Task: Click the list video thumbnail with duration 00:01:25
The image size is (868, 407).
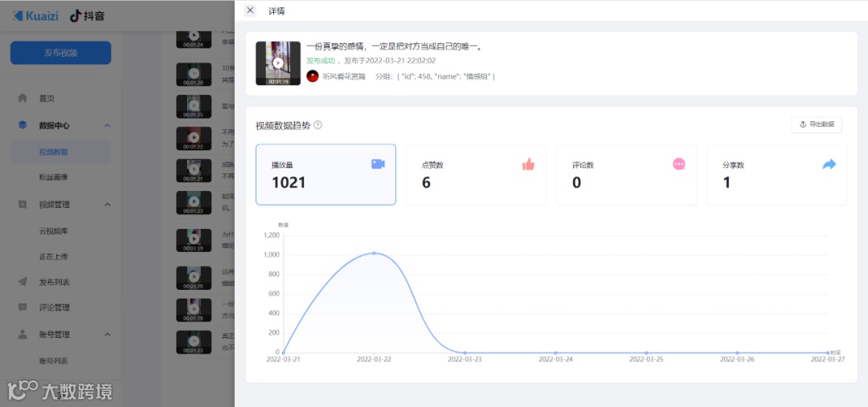Action: (x=194, y=107)
